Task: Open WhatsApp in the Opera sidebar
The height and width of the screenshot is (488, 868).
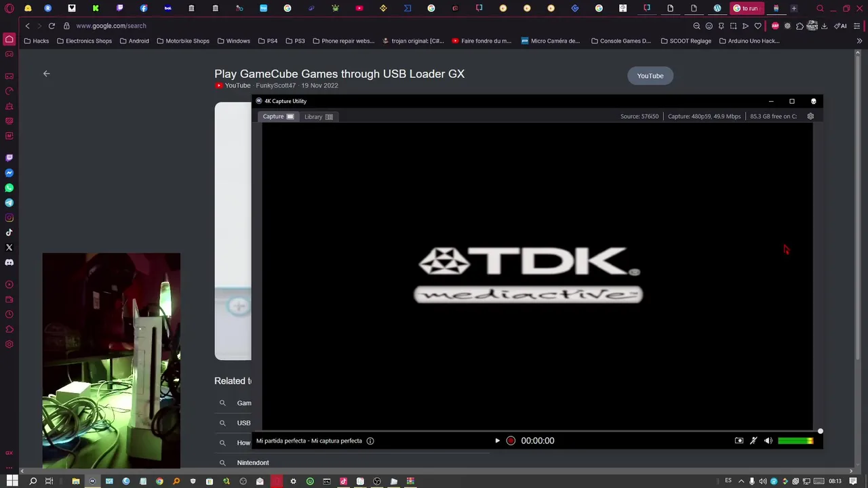Action: tap(9, 188)
